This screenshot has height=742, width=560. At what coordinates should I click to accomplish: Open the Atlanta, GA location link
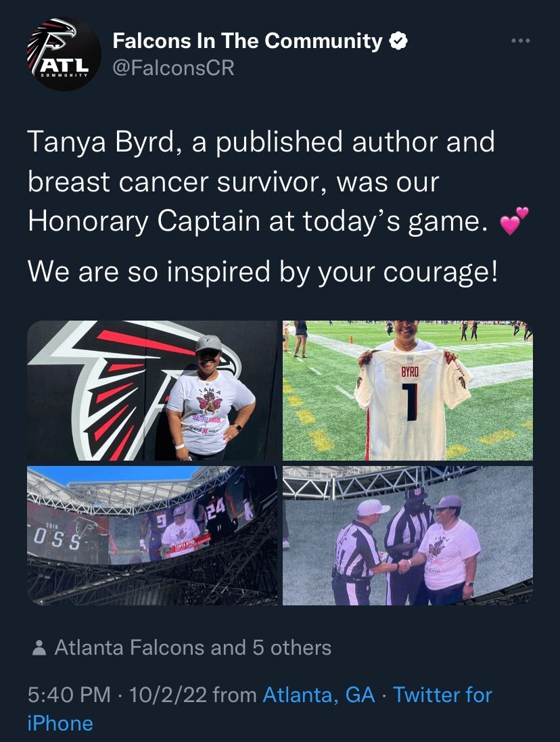pos(319,695)
